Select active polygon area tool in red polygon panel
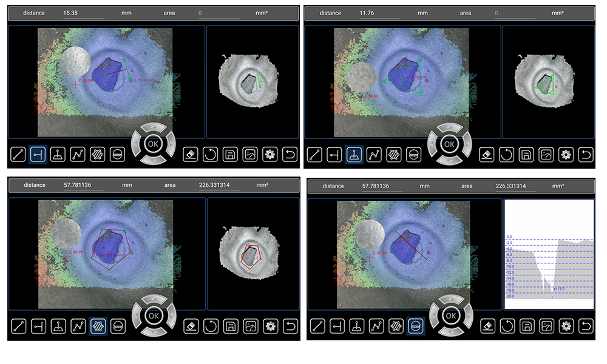 click(98, 326)
